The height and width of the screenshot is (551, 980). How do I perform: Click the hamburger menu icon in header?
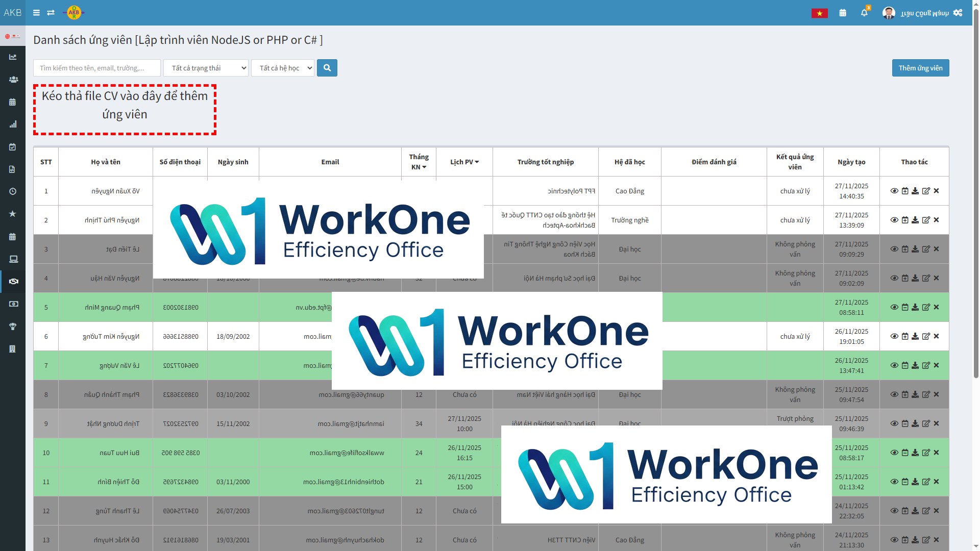click(x=36, y=13)
